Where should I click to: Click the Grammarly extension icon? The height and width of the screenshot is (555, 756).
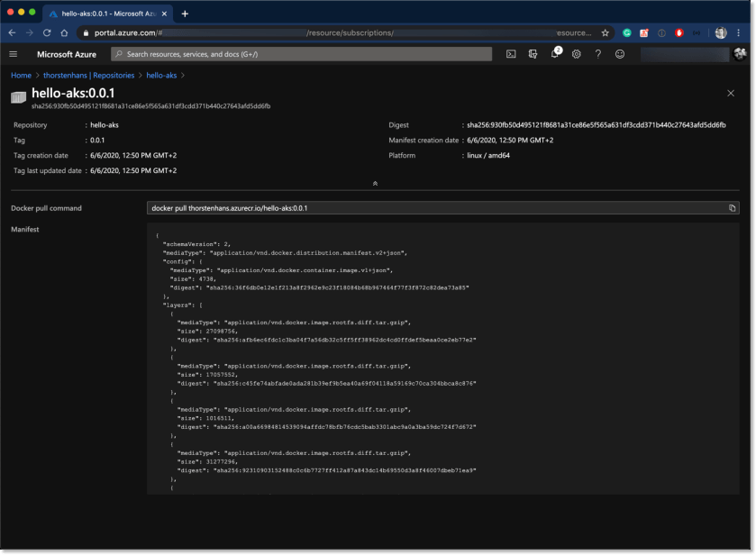coord(627,32)
